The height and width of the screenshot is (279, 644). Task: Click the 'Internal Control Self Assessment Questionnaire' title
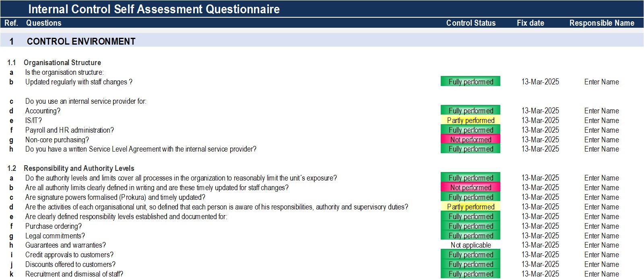click(x=154, y=9)
